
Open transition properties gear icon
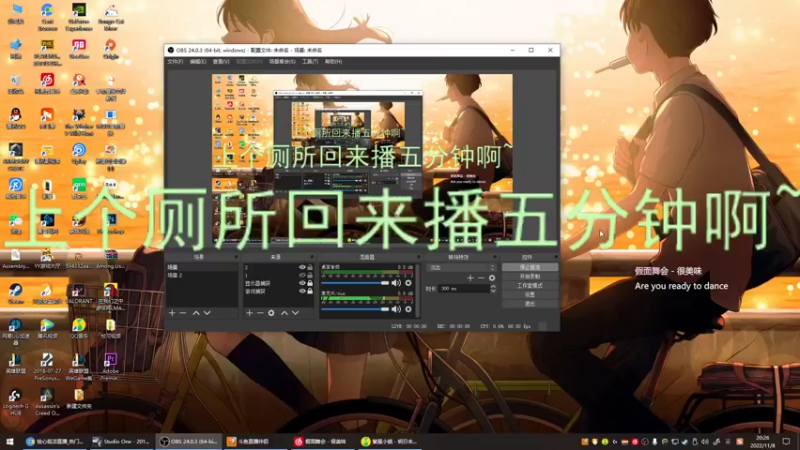(x=492, y=278)
